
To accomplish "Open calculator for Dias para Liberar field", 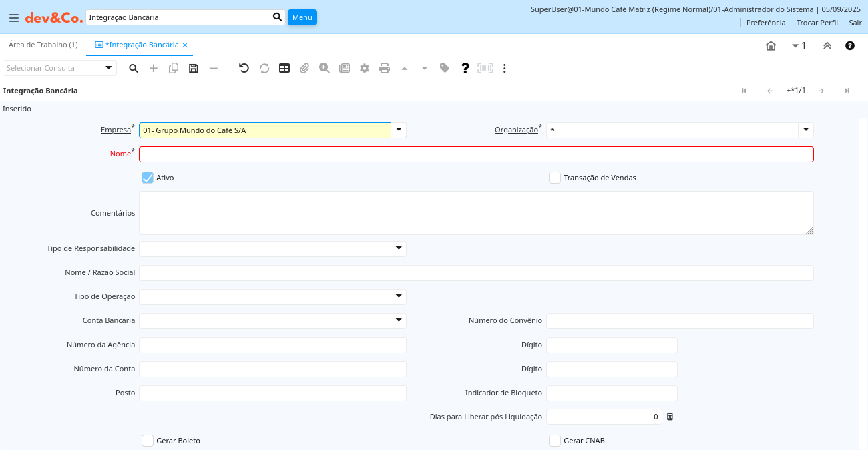I will coord(670,417).
